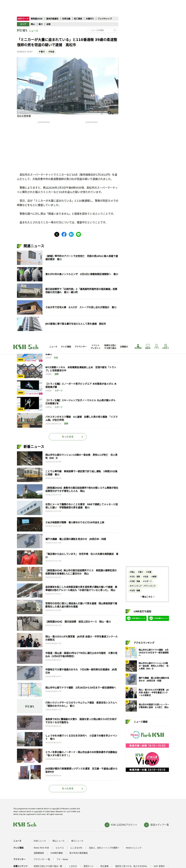This screenshot has width=186, height=868.
Task: Click the KSB 5ch logo in the footer
Action: 25,825
